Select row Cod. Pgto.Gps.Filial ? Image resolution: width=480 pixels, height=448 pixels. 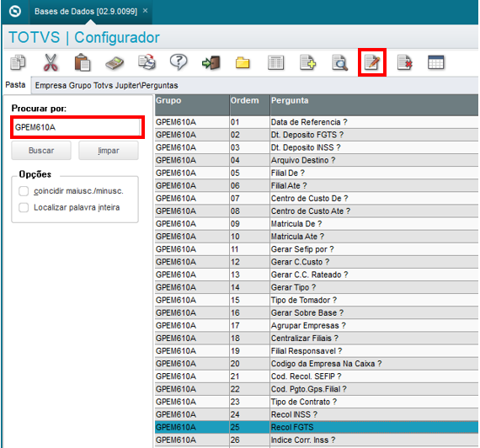[317, 389]
